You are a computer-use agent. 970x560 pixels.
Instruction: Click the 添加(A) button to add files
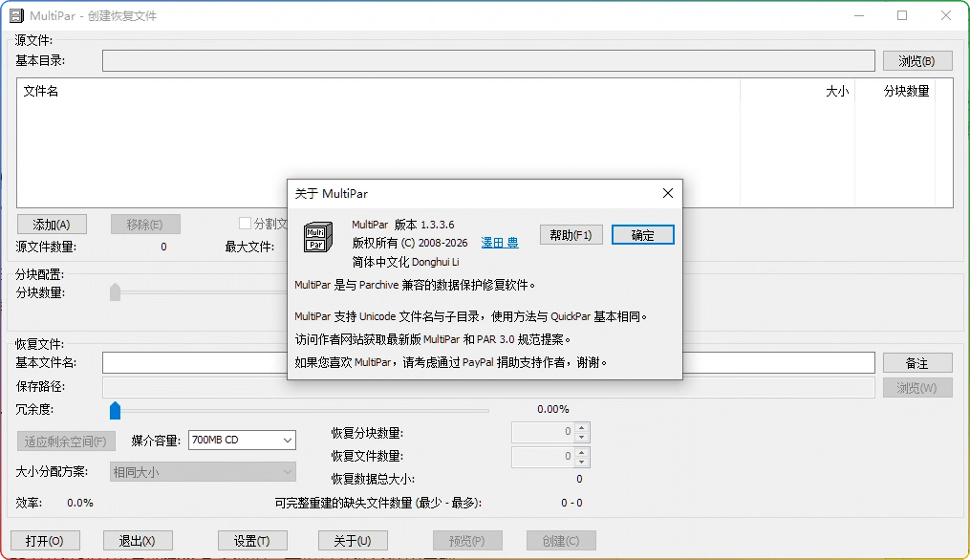pyautogui.click(x=52, y=223)
